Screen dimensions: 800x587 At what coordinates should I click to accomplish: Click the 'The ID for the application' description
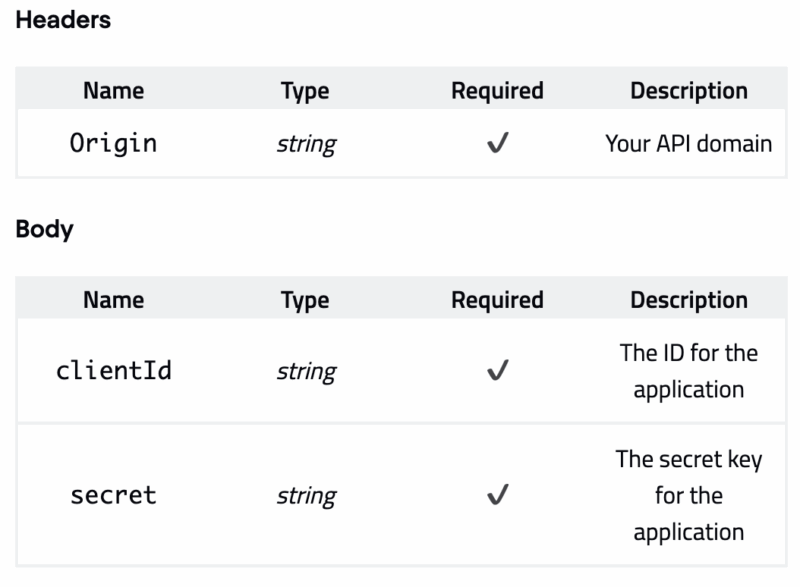tap(688, 371)
